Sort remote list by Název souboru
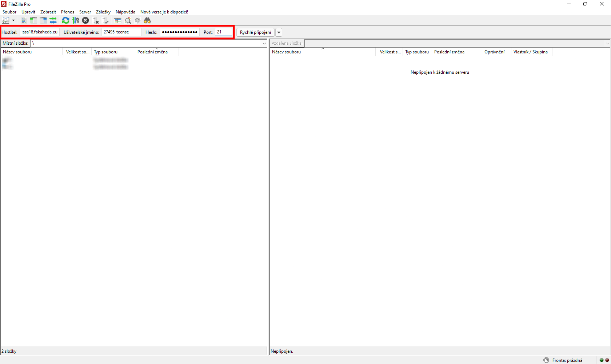Viewport: 611px width, 364px height. (x=323, y=52)
